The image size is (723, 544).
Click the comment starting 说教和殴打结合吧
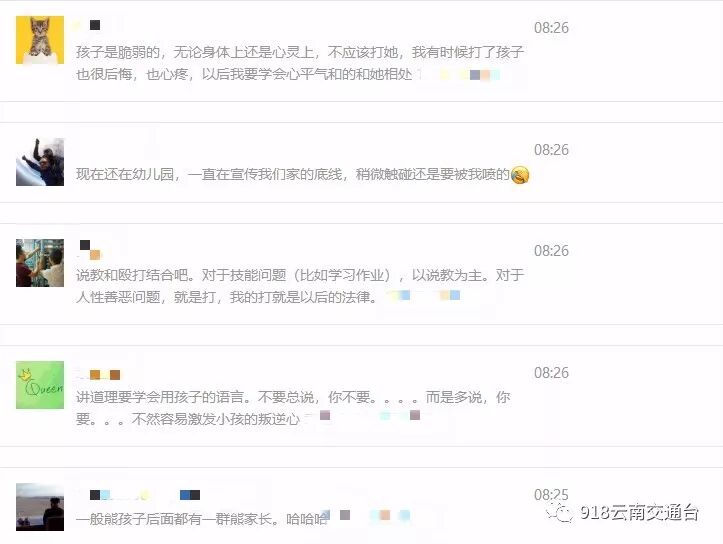click(300, 286)
